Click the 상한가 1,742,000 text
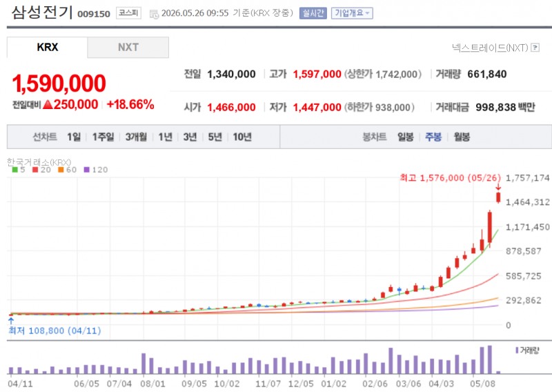Viewport: 552px width, 392px height. click(383, 75)
